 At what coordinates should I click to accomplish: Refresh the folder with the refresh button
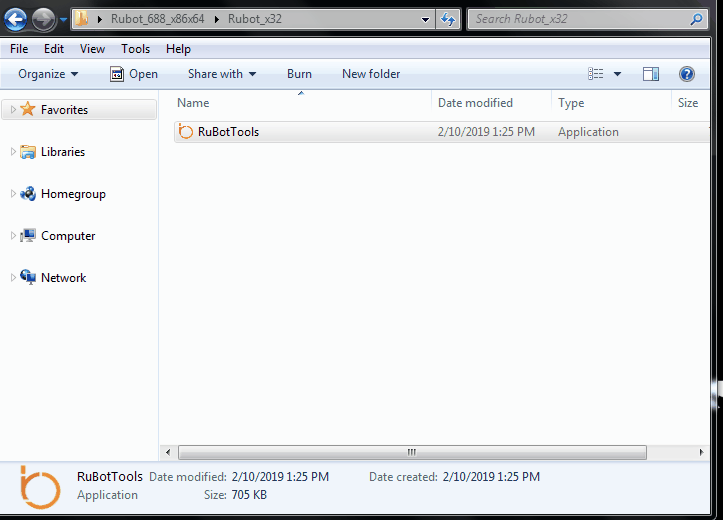(448, 19)
